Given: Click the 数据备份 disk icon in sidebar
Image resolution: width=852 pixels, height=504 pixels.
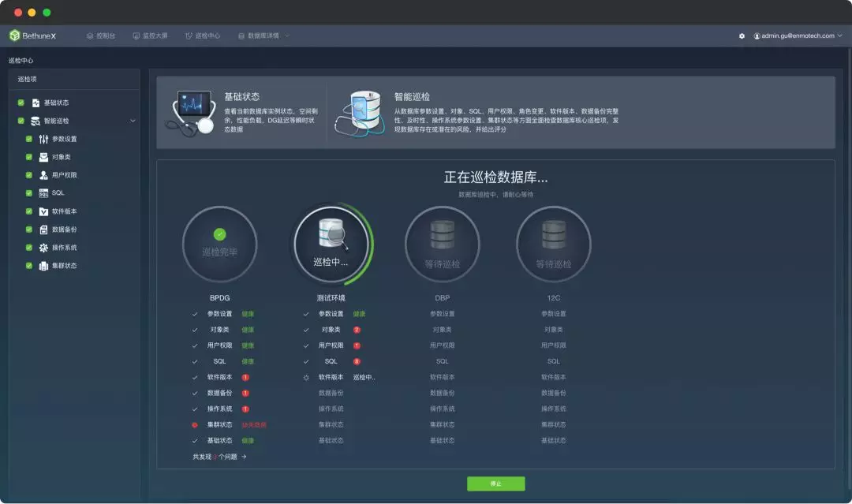Looking at the screenshot, I should pyautogui.click(x=43, y=230).
